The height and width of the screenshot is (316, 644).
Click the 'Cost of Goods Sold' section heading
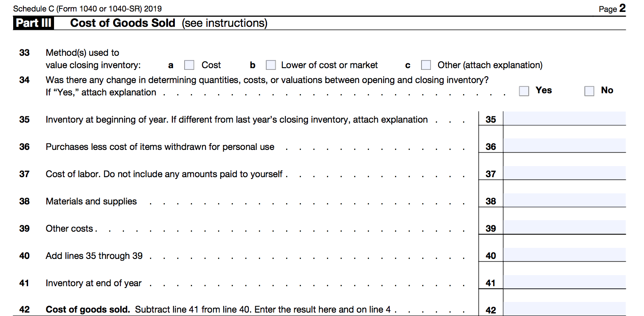[123, 23]
